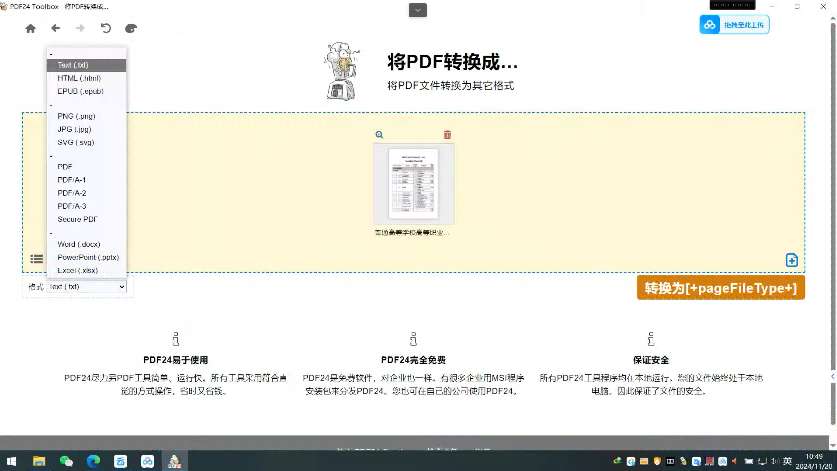This screenshot has width=837, height=471.
Task: Toggle list view icon in drop area
Action: pyautogui.click(x=37, y=259)
